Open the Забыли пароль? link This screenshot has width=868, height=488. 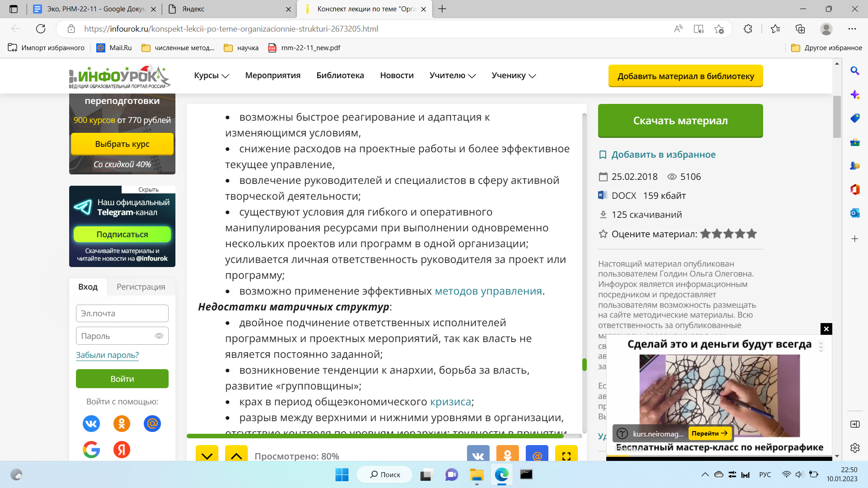coord(107,355)
